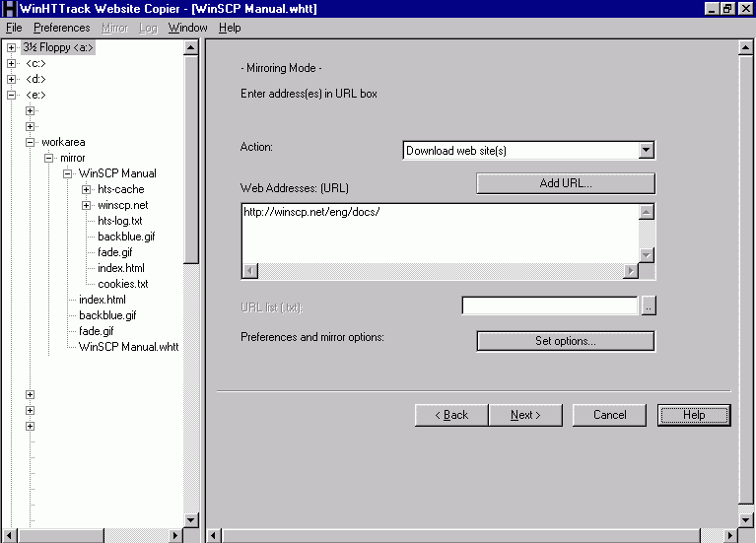Select fade.gif in mirror folder
Viewport: 756px width, 543px height.
pyautogui.click(x=96, y=331)
